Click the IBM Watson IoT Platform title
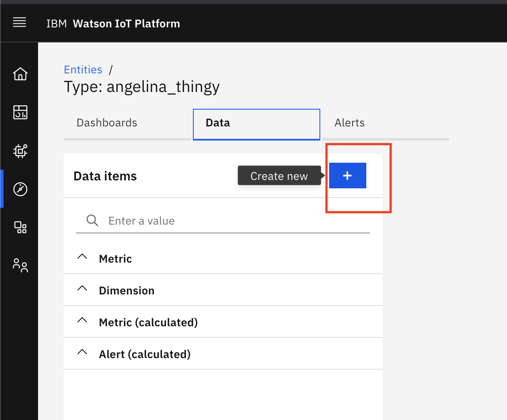 (x=113, y=23)
